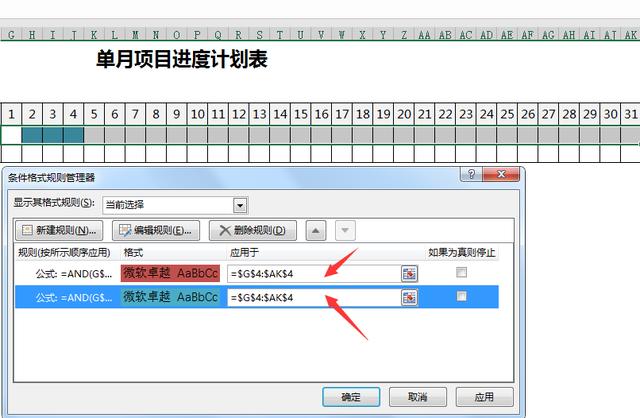
Task: Click the teal filled cell under day 4
Action: (73, 135)
